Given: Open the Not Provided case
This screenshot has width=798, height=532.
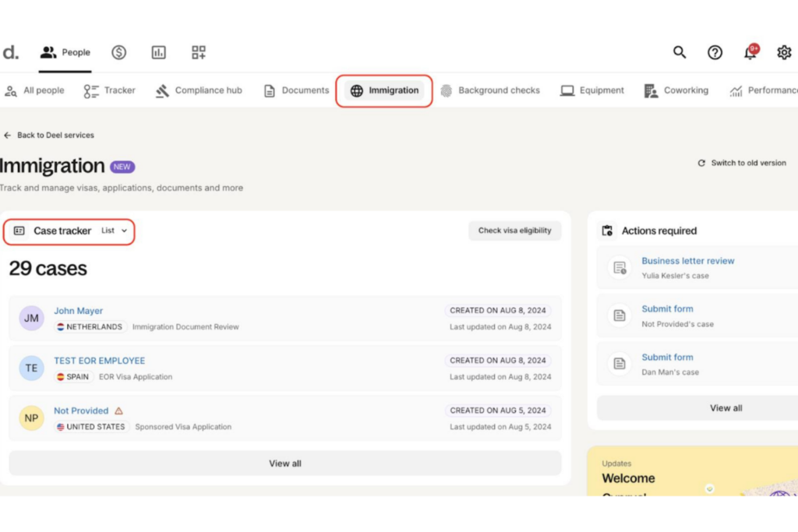Looking at the screenshot, I should 81,410.
